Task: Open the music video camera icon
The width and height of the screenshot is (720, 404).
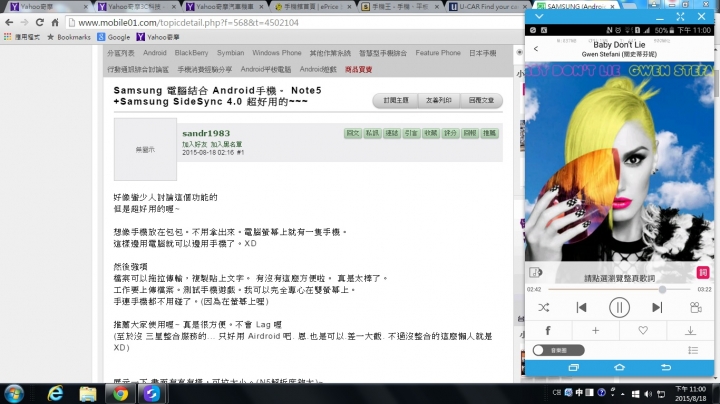Action: [696, 308]
